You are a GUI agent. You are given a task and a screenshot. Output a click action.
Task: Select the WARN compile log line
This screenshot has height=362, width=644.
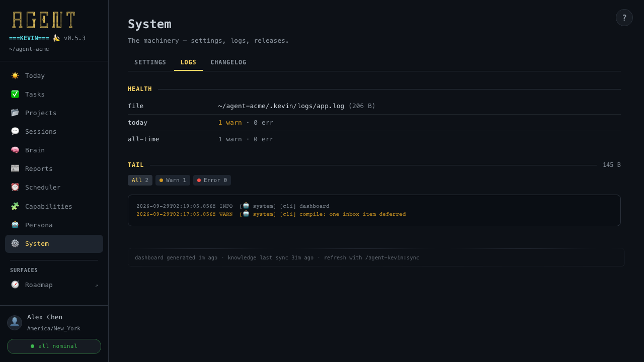point(271,214)
